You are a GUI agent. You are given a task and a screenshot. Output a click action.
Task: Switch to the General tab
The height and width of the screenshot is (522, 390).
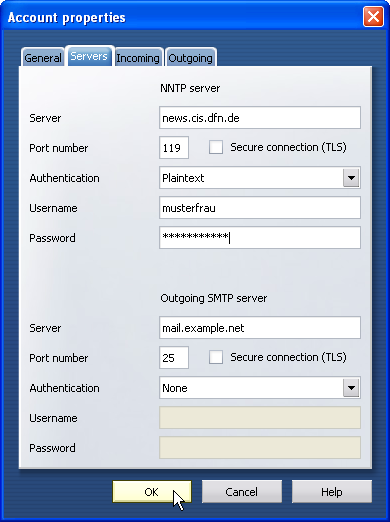pos(43,58)
